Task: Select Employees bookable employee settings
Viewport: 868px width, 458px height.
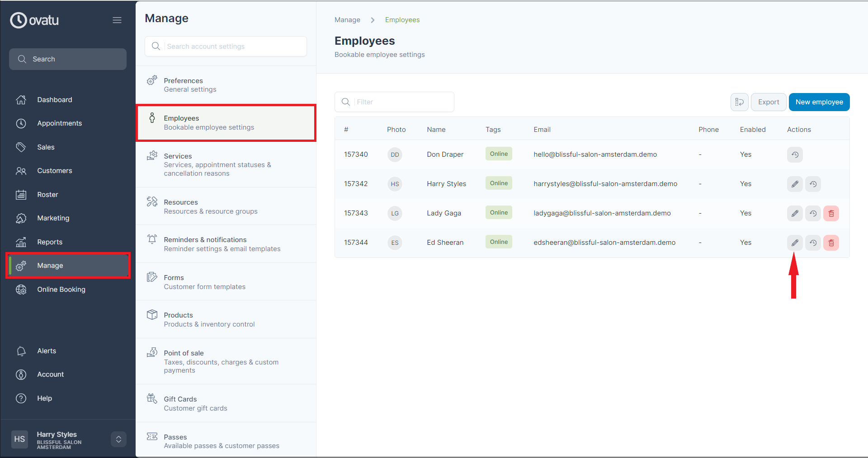Action: 226,123
